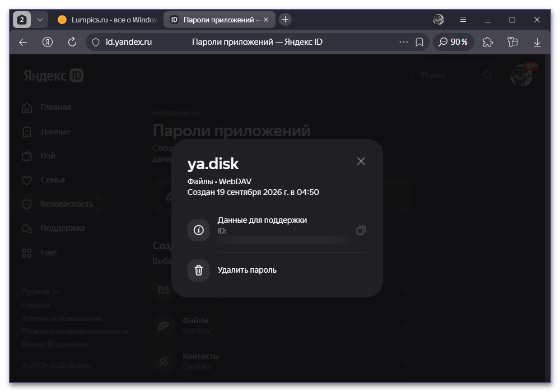Select Безопасность in the sidebar
The height and width of the screenshot is (392, 560).
tap(59, 204)
